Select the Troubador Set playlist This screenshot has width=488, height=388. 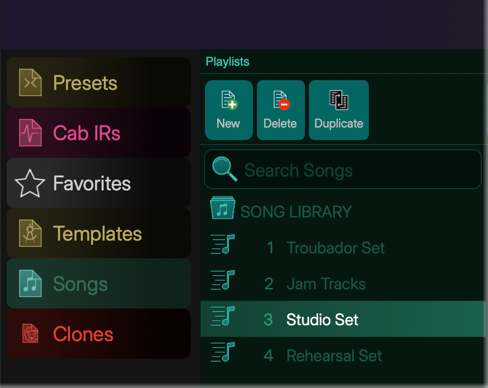(343, 247)
